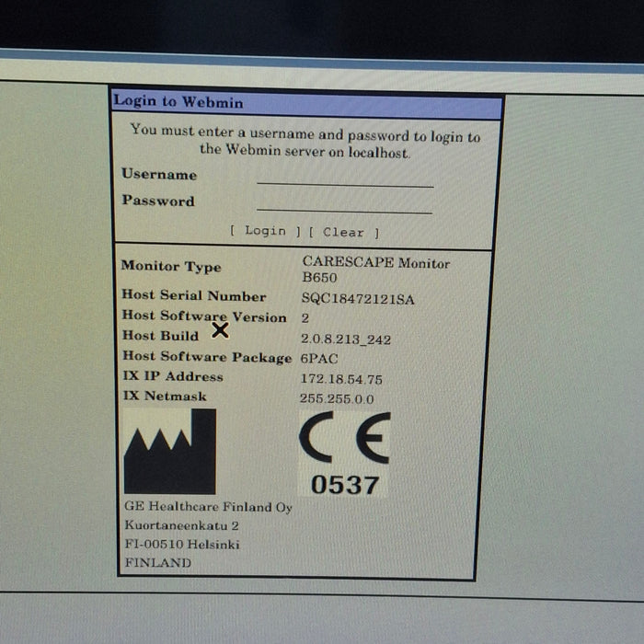Select the 'Login to Webmin' title bar
The height and width of the screenshot is (644, 644).
point(306,104)
